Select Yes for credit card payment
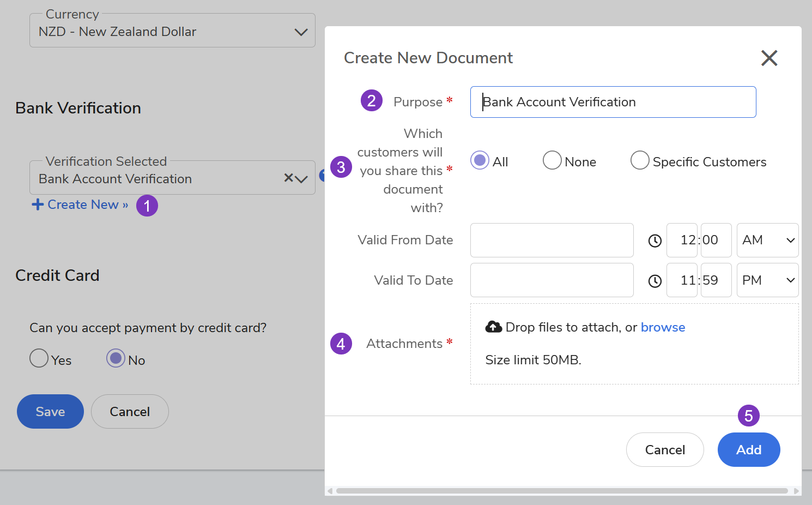Image resolution: width=812 pixels, height=505 pixels. point(39,358)
